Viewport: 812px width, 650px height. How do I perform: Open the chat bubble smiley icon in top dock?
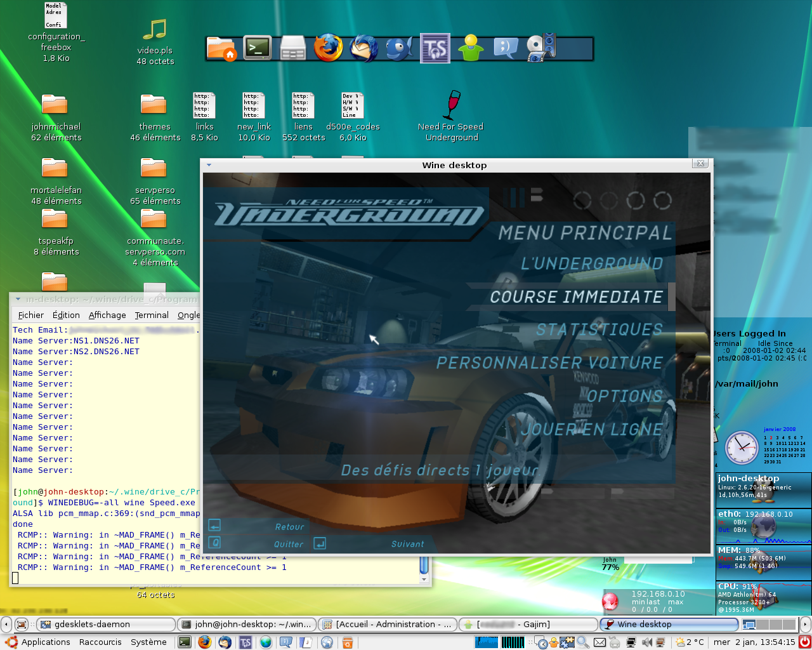[x=506, y=48]
